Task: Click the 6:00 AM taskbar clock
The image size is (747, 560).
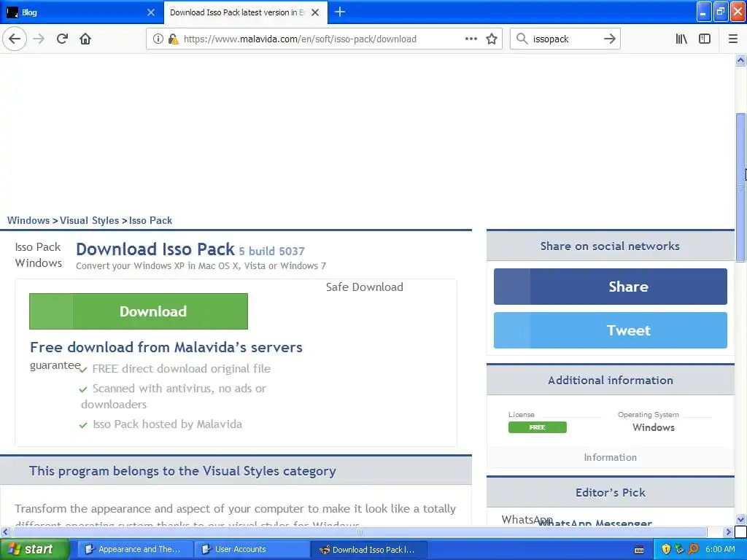Action: tap(720, 550)
